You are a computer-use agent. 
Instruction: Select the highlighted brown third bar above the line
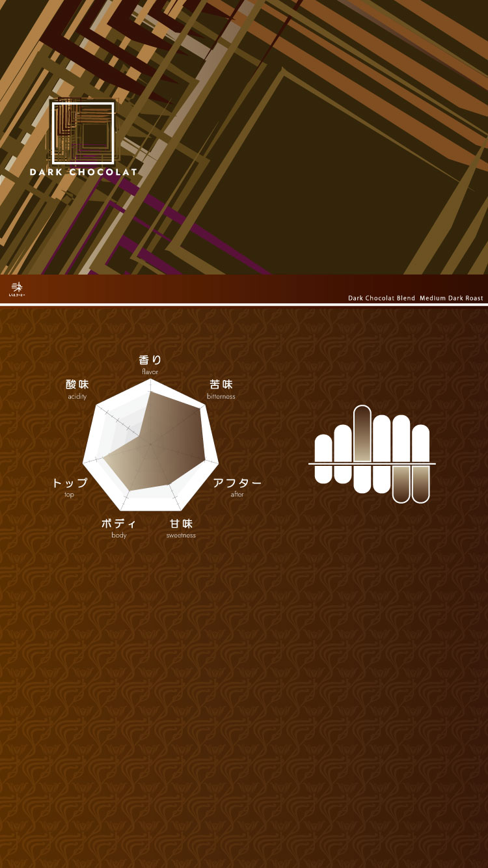point(362,434)
